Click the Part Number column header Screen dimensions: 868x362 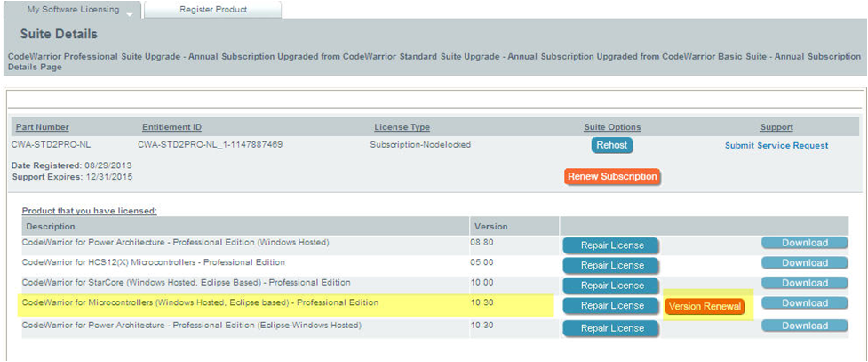(x=43, y=127)
